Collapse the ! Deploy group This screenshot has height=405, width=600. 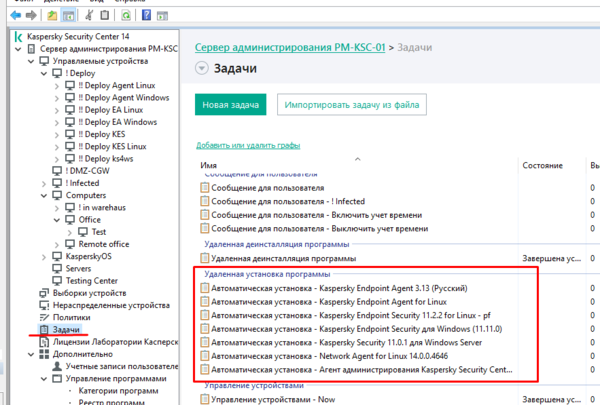[x=44, y=73]
